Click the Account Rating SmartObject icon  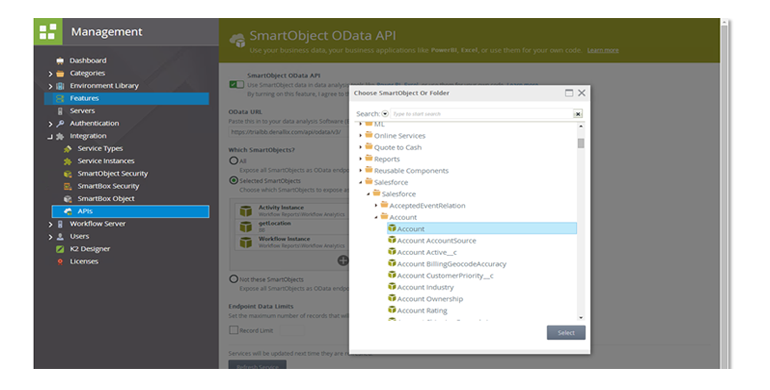pos(392,309)
